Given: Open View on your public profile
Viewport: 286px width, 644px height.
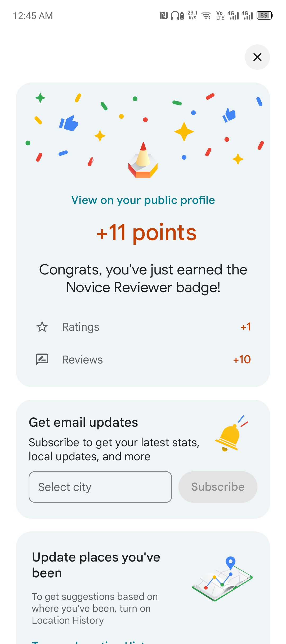Looking at the screenshot, I should pyautogui.click(x=143, y=200).
